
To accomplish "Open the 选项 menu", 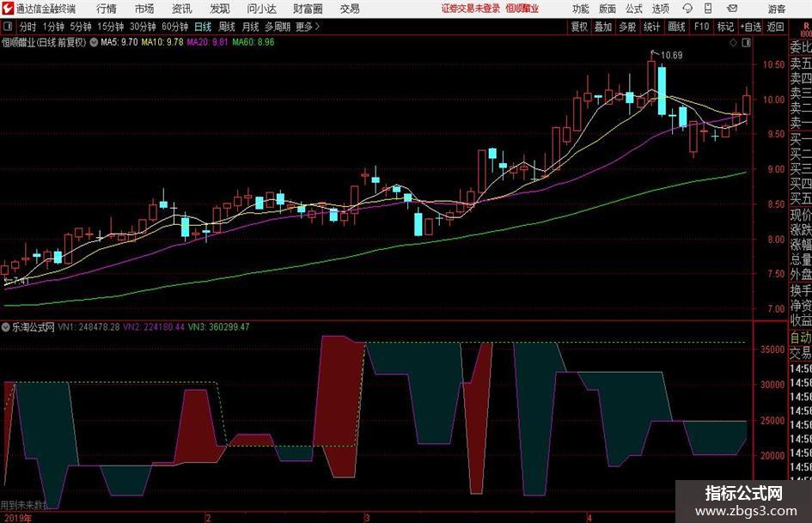I will 660,9.
